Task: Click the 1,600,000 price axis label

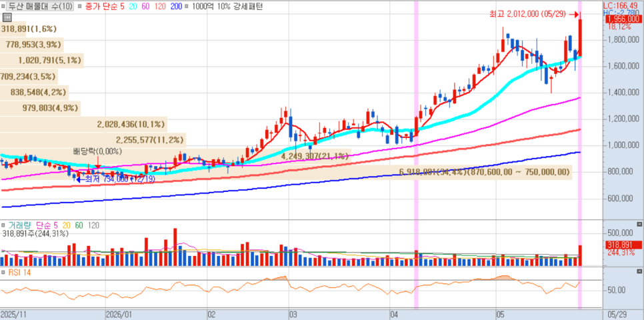Action: pyautogui.click(x=623, y=66)
